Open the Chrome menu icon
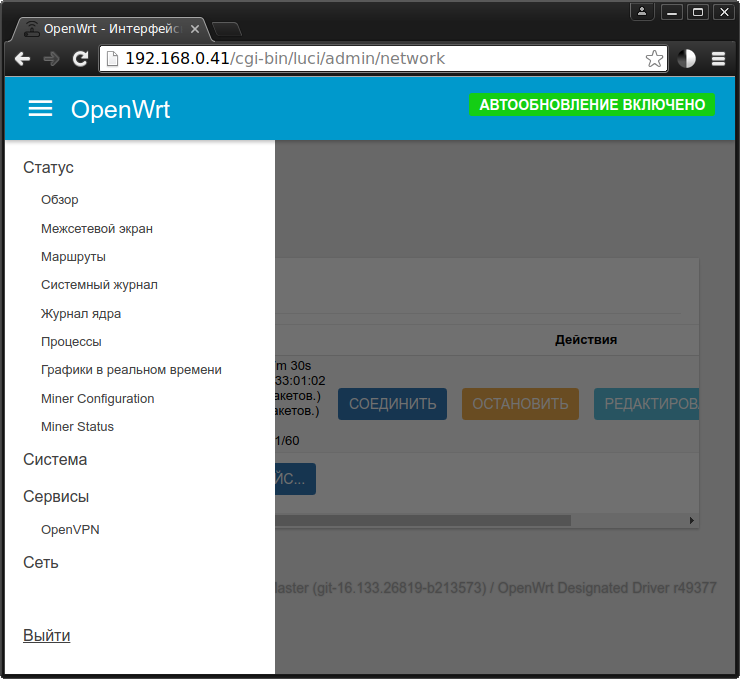This screenshot has width=740, height=679. [718, 59]
